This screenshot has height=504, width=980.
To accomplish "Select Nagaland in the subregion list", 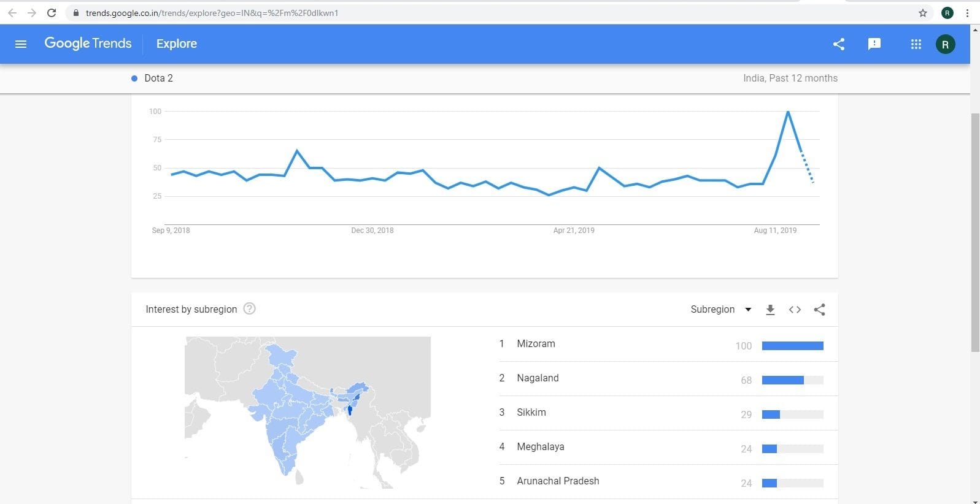I will coord(538,378).
